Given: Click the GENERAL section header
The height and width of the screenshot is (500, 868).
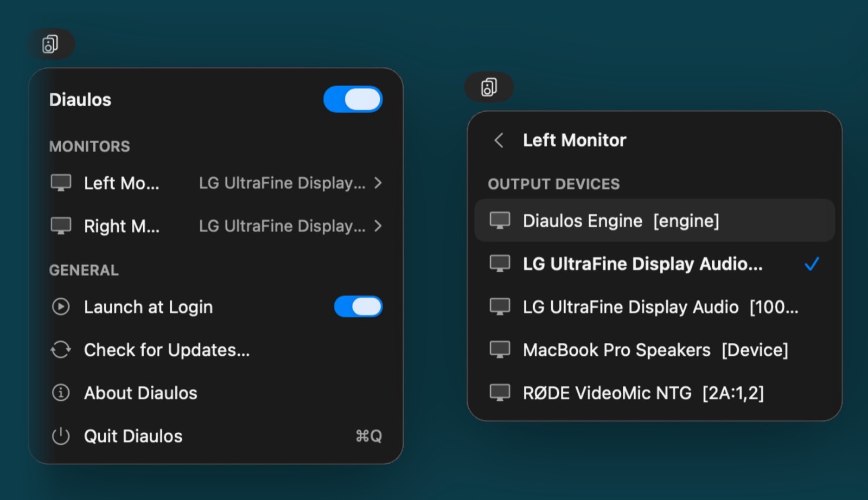Looking at the screenshot, I should click(84, 270).
